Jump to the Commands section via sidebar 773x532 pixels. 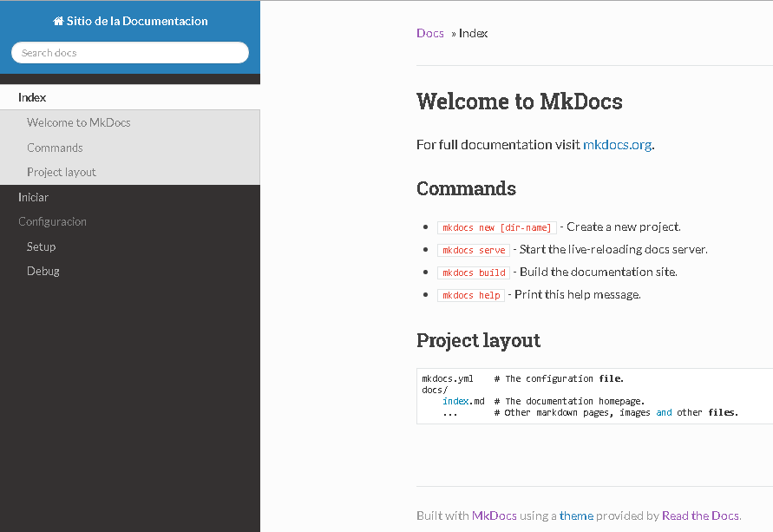pos(55,148)
